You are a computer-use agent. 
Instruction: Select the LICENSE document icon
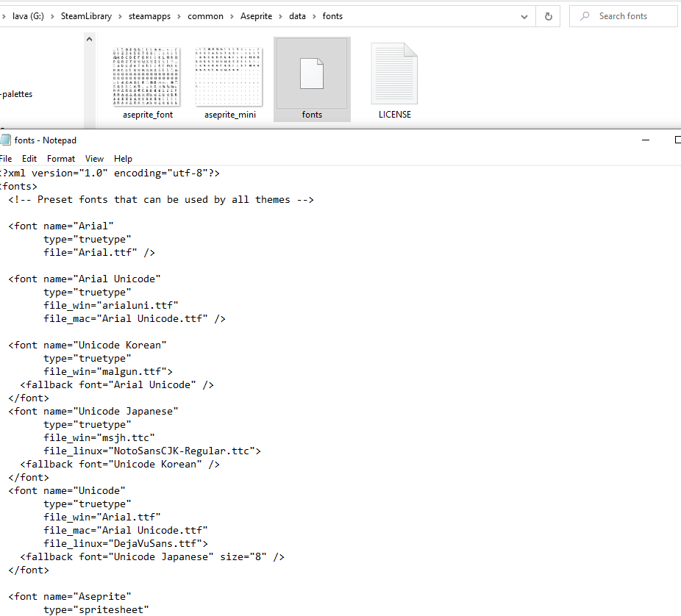point(394,74)
